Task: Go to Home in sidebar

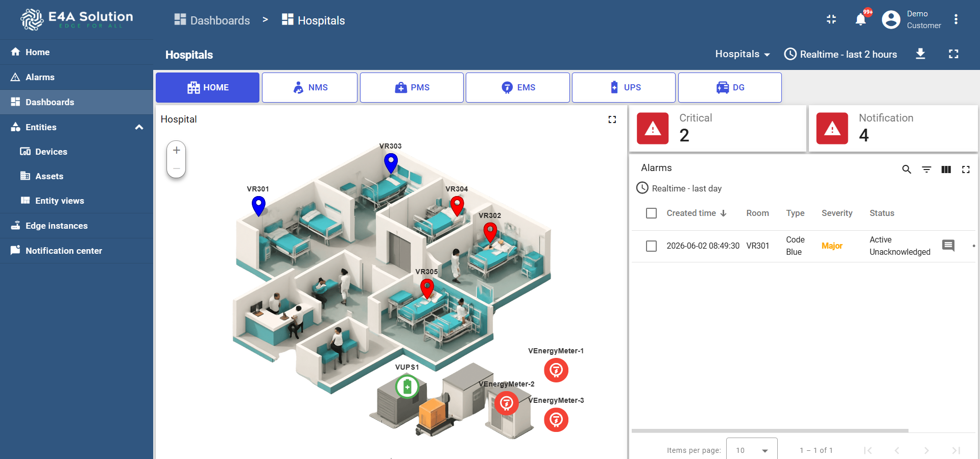Action: pos(77,52)
